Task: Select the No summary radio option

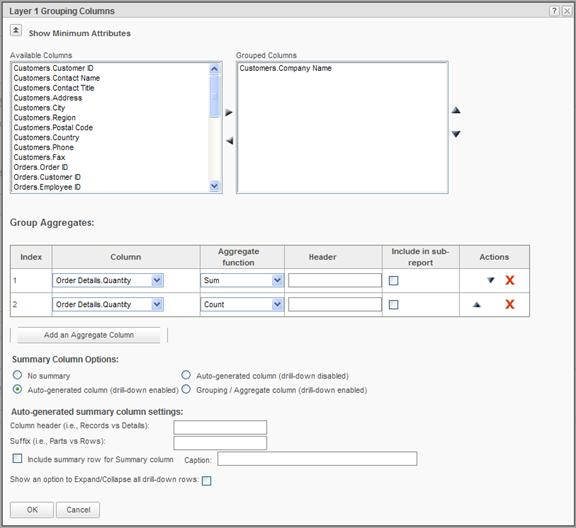Action: [x=17, y=375]
